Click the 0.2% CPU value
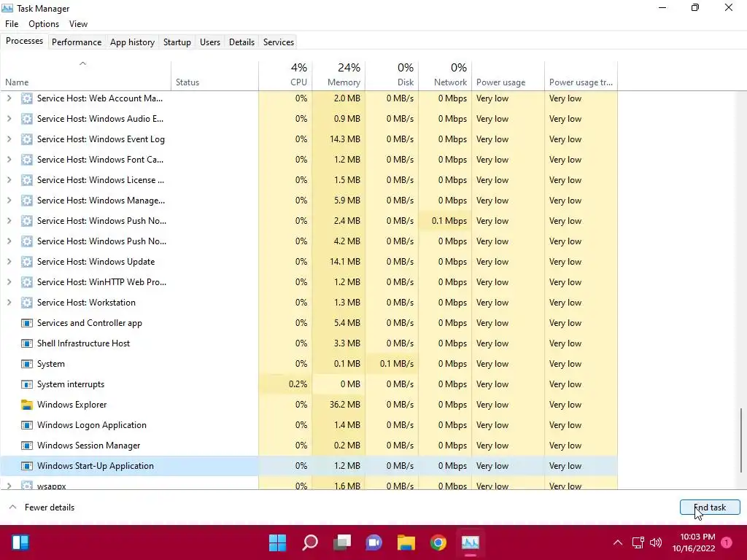Viewport: 747px width, 560px height. point(298,384)
